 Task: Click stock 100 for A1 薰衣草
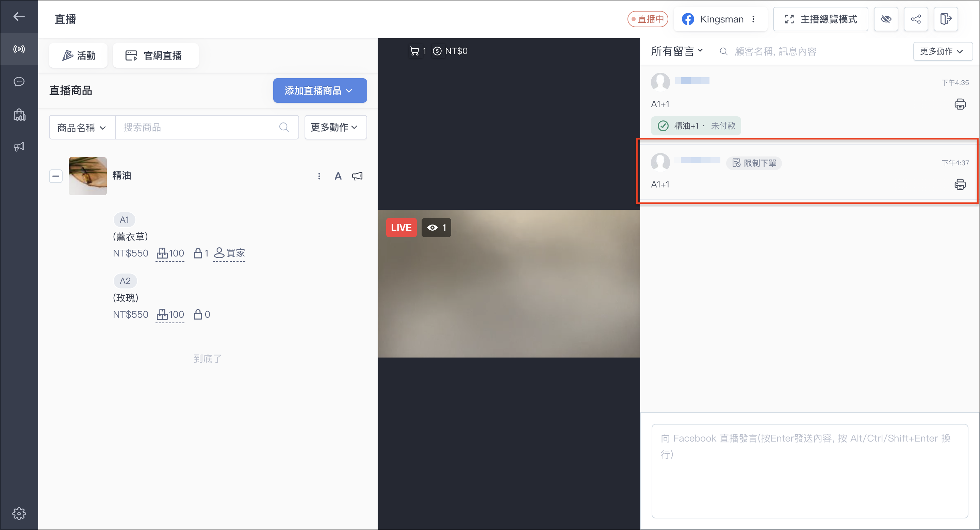(x=170, y=253)
